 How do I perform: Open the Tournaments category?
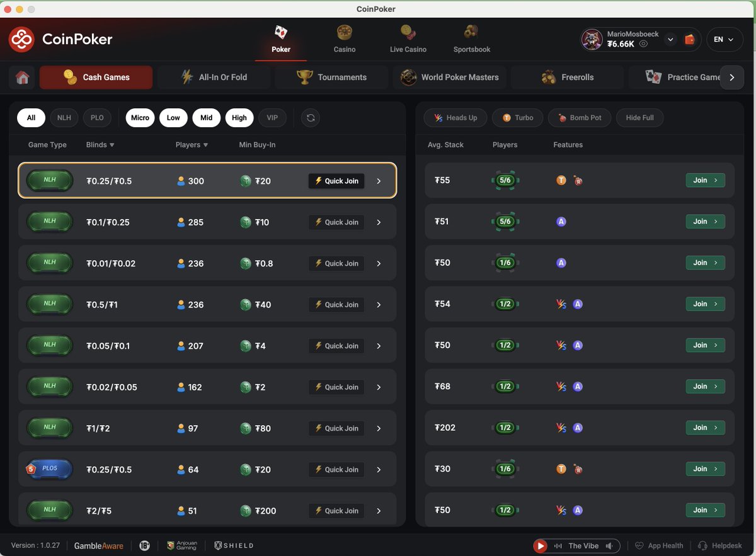pos(332,77)
